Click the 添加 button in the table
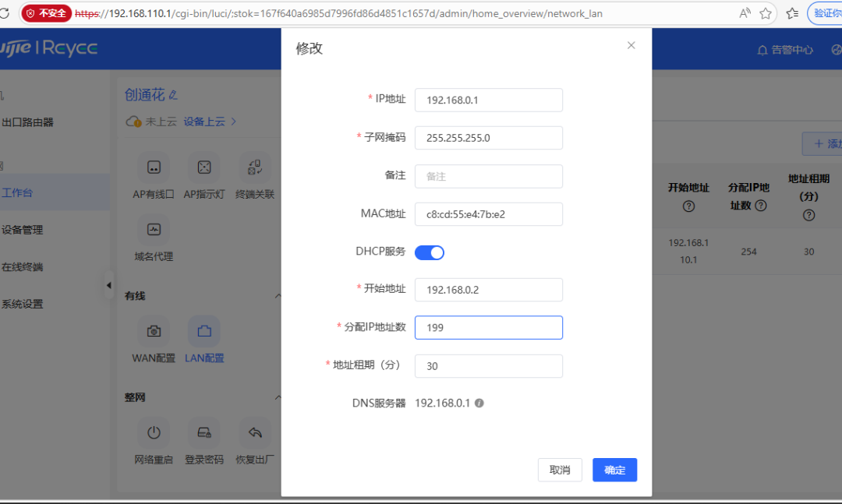Screen dimensions: 842x504 824,144
